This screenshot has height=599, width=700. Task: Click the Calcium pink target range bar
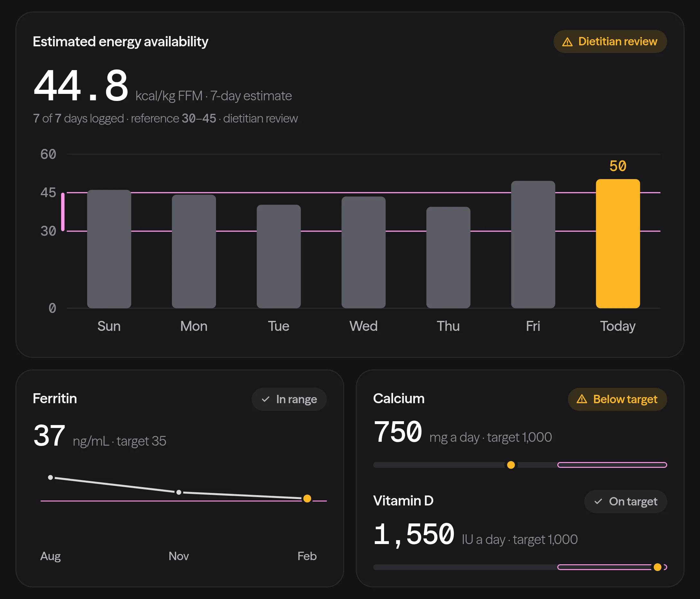[x=612, y=465]
